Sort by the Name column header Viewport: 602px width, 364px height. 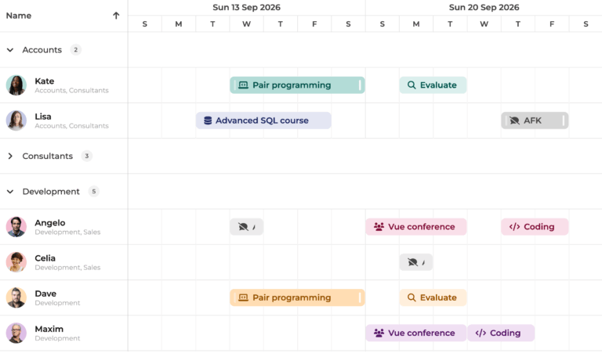click(19, 16)
